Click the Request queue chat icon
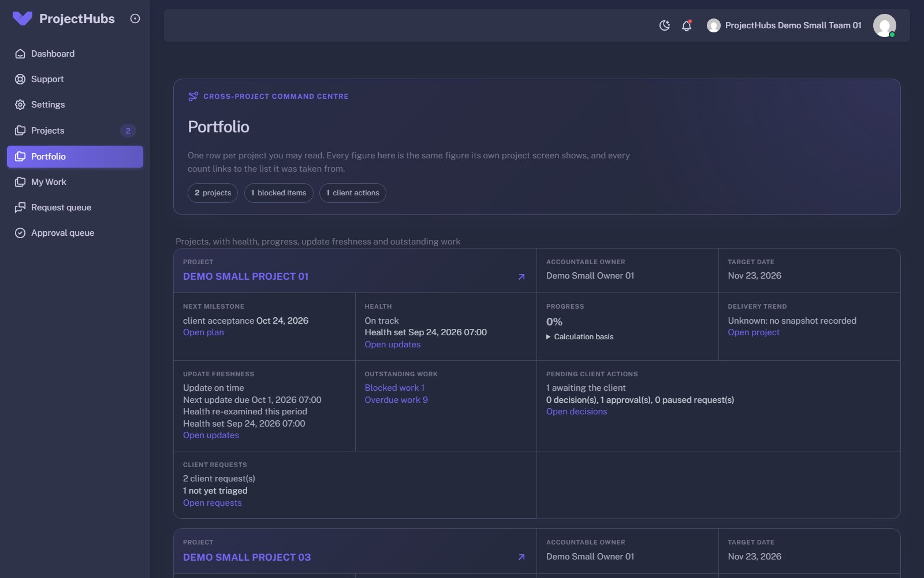Screen dimensions: 924x578 (20, 208)
